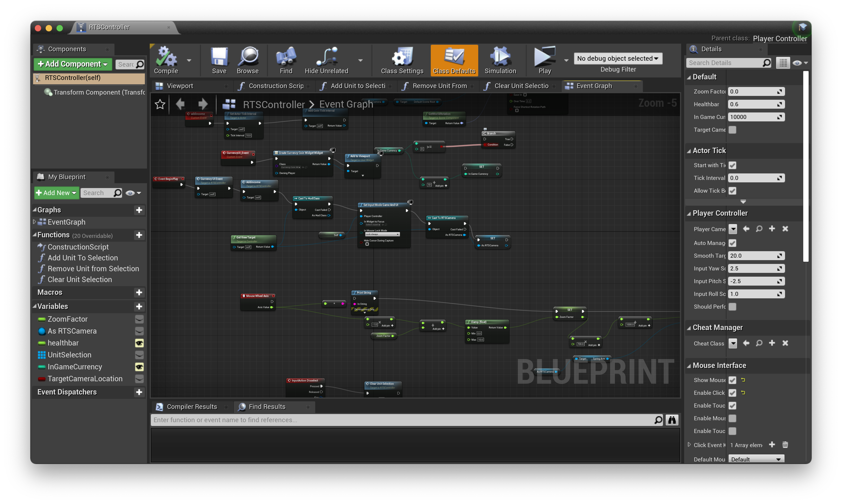Click the Add Component button
This screenshot has width=842, height=504.
[x=73, y=64]
